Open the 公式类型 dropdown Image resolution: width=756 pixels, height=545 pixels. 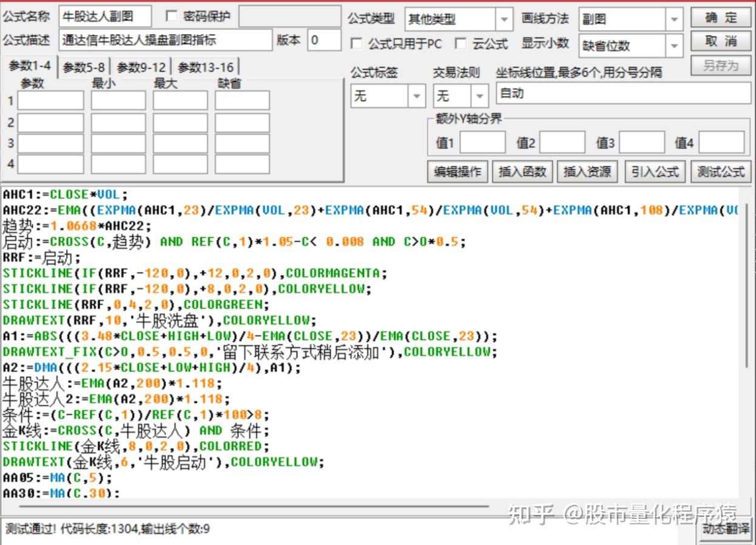pos(504,19)
